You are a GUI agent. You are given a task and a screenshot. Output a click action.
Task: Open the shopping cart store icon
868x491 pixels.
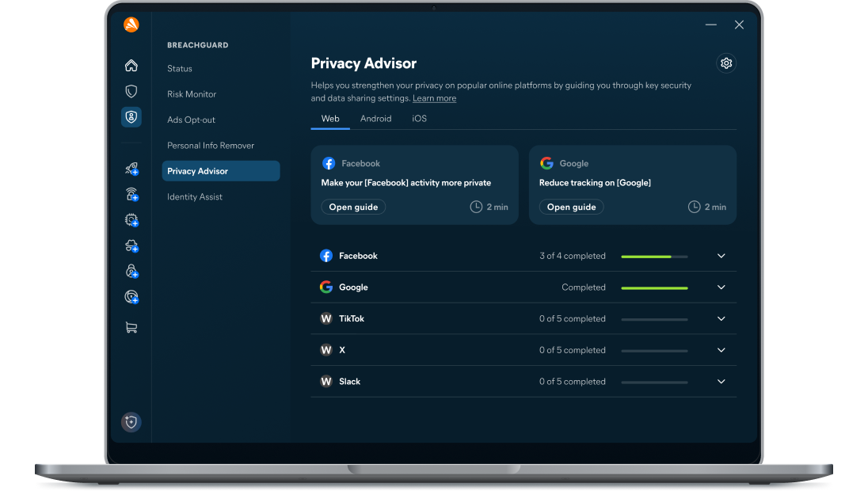pyautogui.click(x=131, y=328)
